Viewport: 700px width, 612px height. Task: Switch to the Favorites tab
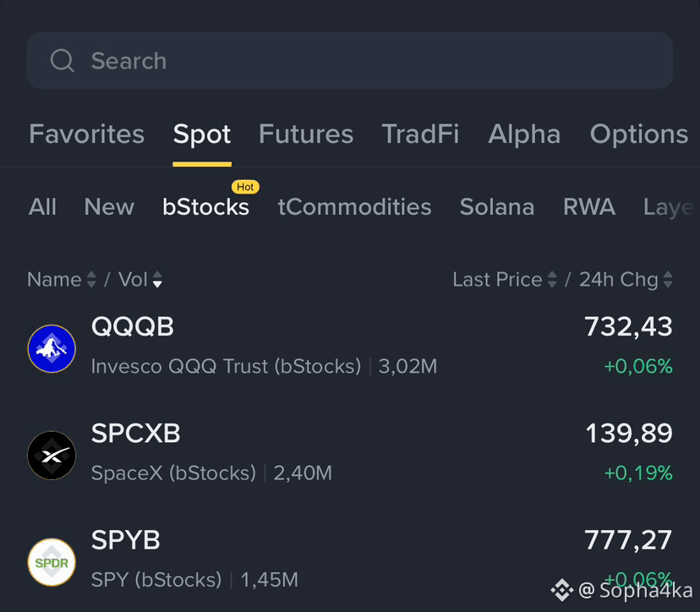pyautogui.click(x=86, y=134)
